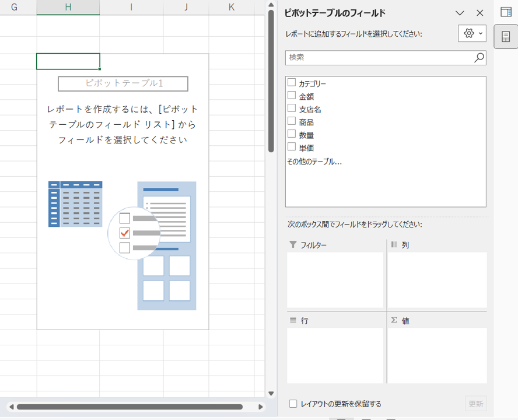Click the horizontal scrollbar right arrow
The image size is (518, 420).
(261, 407)
